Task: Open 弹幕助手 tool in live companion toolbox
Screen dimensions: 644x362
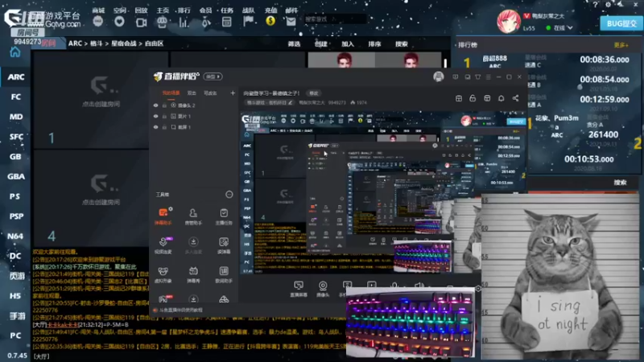Action: click(163, 216)
